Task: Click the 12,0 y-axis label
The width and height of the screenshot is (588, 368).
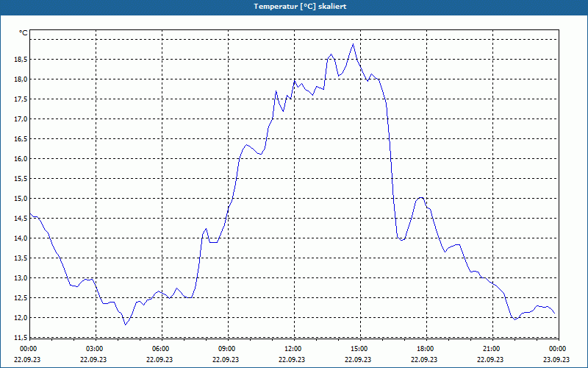Action: 20,318
